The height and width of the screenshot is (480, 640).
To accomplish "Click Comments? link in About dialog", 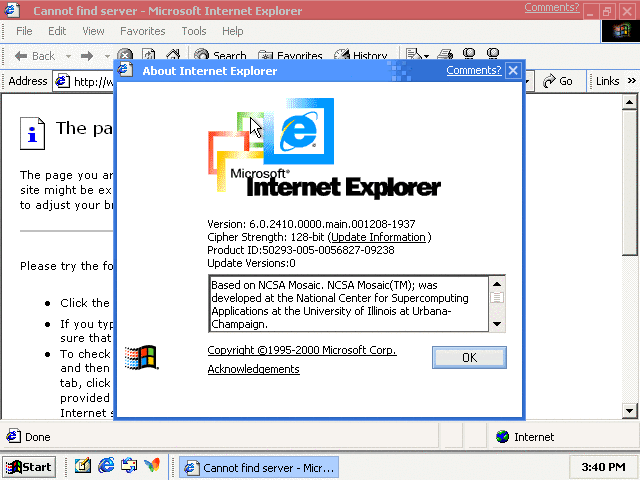I will 473,70.
